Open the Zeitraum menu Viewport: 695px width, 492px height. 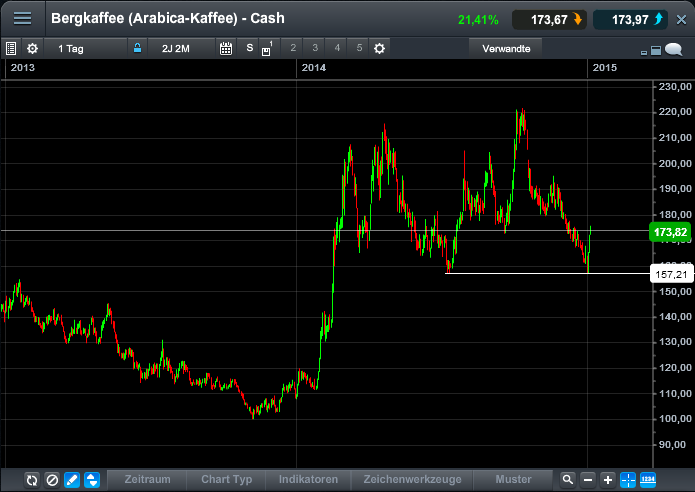147,480
